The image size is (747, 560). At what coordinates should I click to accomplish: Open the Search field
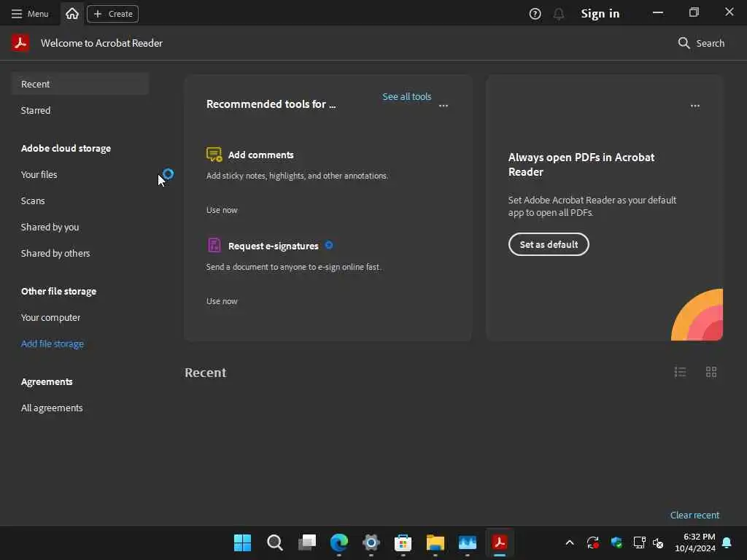point(701,43)
